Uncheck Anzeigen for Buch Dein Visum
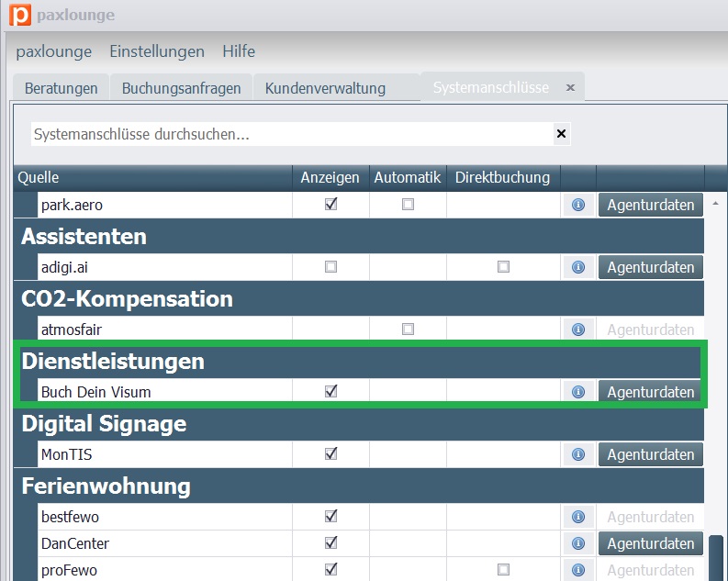The width and height of the screenshot is (728, 581). coord(330,391)
